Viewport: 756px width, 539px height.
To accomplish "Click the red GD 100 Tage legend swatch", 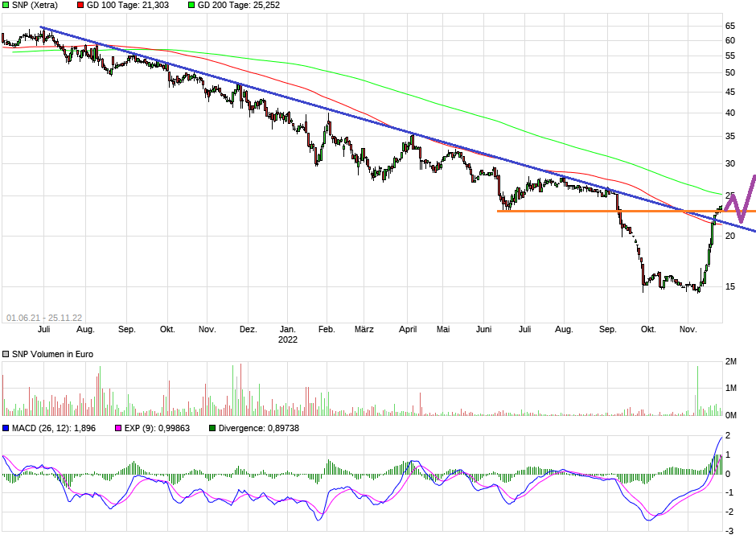I will 80,5.
